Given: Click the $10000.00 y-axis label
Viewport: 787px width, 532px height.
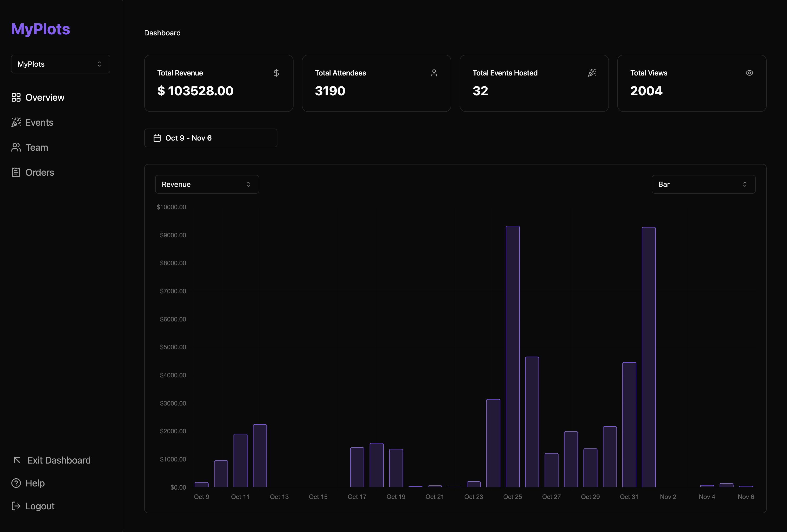Looking at the screenshot, I should (171, 207).
